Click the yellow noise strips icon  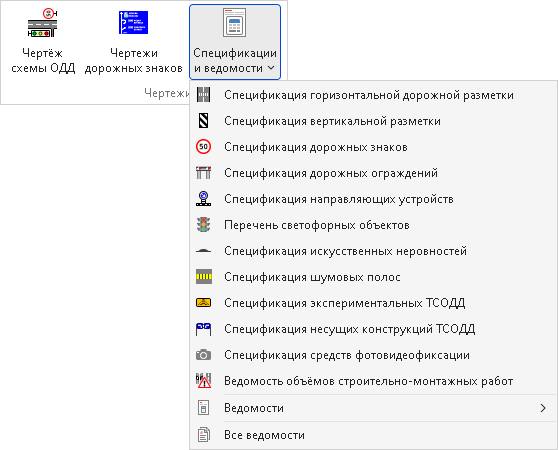204,277
